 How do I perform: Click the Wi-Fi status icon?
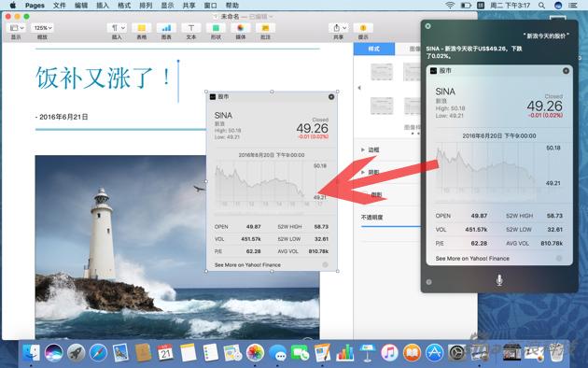(x=450, y=6)
